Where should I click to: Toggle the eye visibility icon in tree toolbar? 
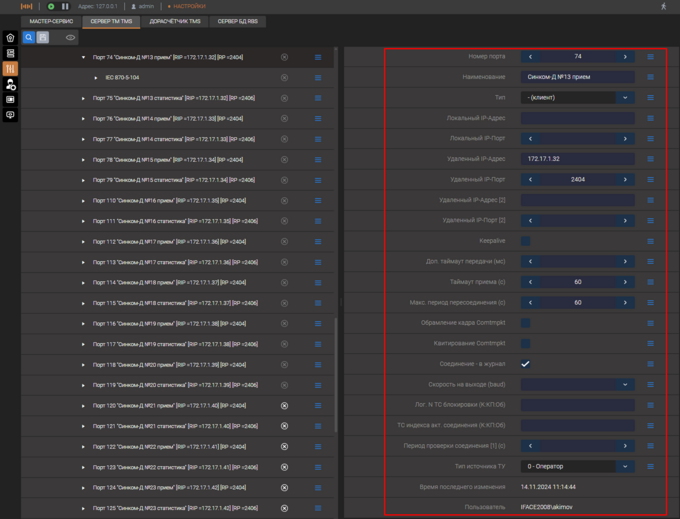tap(70, 37)
